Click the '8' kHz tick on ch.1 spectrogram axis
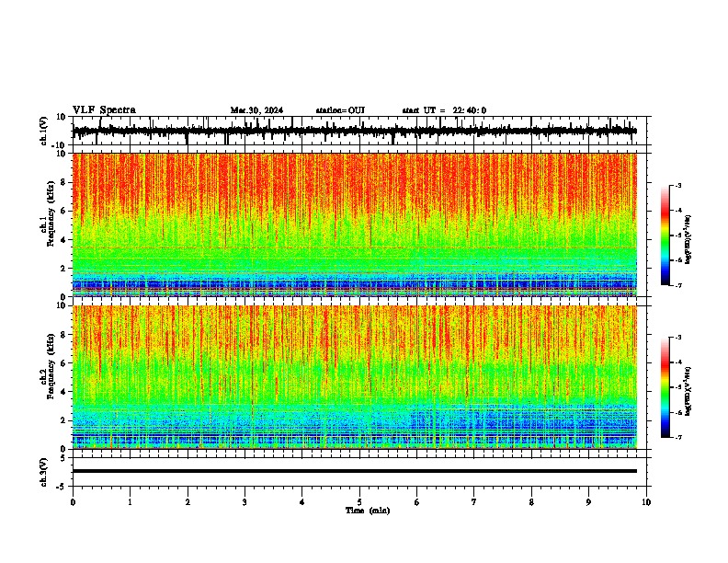Image resolution: width=728 pixels, height=563 pixels. coord(63,182)
